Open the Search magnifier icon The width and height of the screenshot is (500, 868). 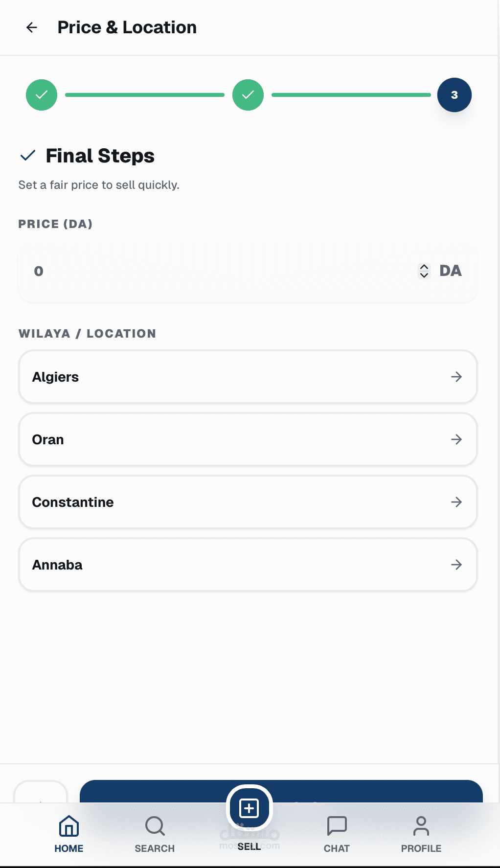click(x=155, y=826)
